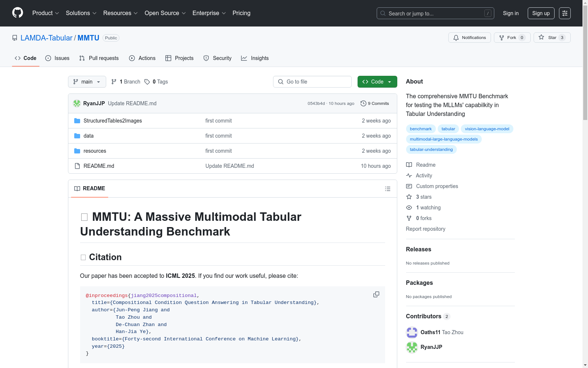Expand the main branch dropdown
This screenshot has height=368, width=588.
(87, 82)
